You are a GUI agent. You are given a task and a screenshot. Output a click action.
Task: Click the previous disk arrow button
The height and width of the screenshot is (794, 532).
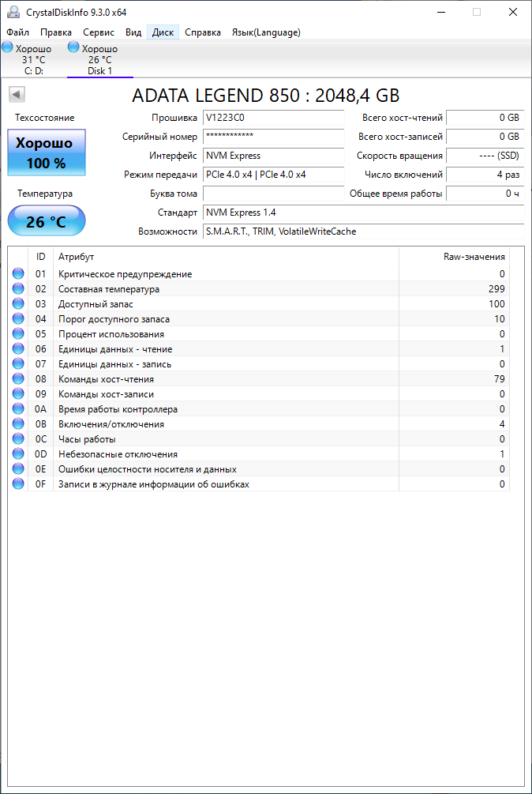17,95
